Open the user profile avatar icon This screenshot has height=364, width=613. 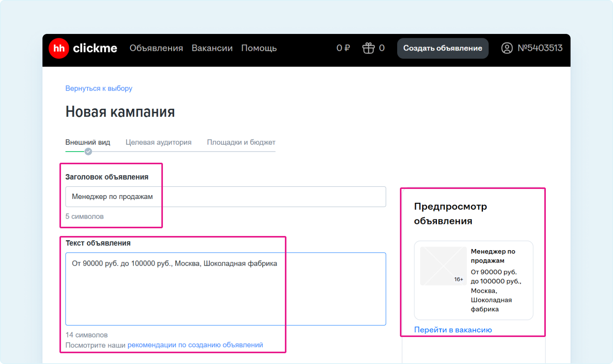507,48
